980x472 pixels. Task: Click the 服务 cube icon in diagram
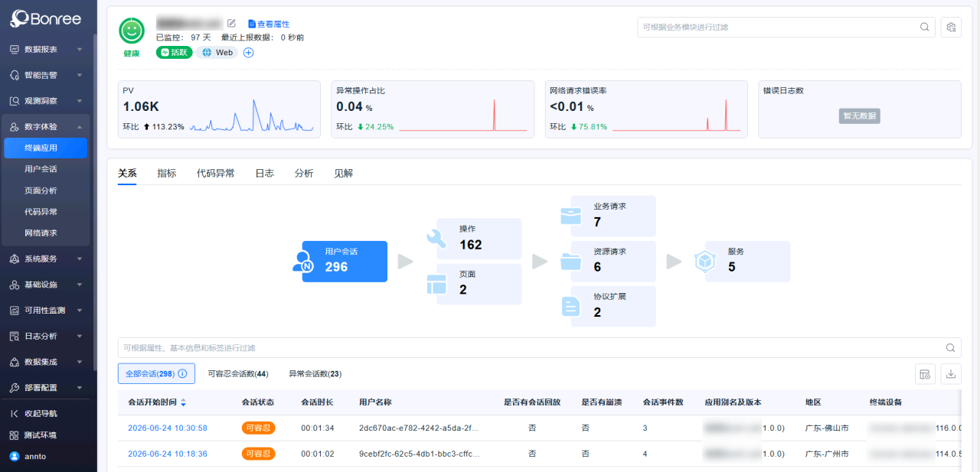704,262
